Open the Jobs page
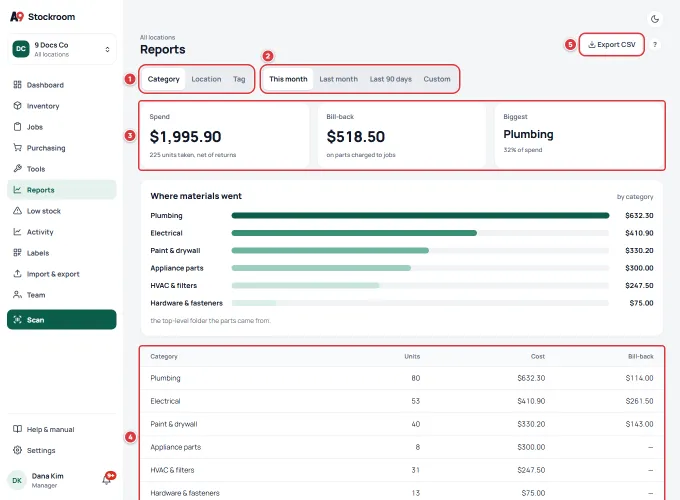Viewport: 680px width, 500px height. [x=62, y=127]
